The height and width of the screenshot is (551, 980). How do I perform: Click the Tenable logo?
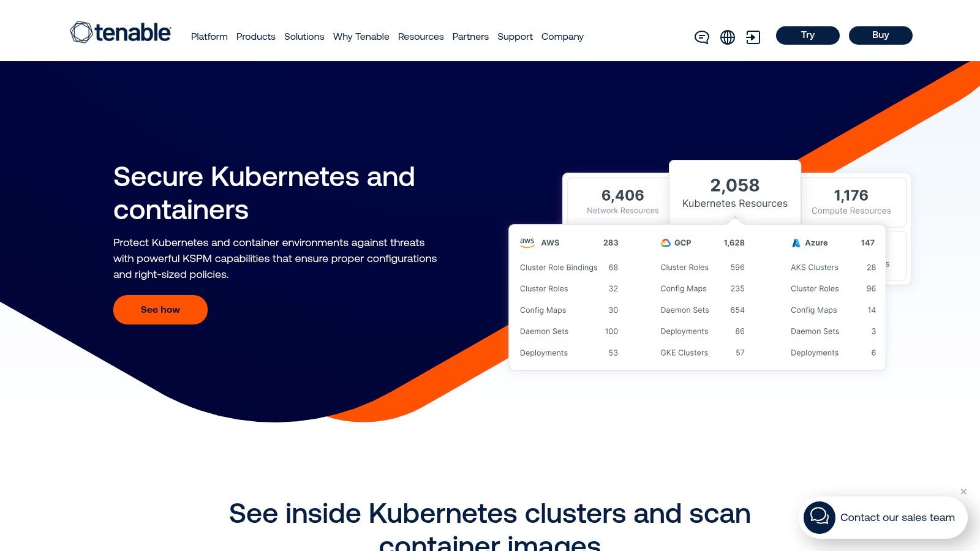pyautogui.click(x=121, y=32)
